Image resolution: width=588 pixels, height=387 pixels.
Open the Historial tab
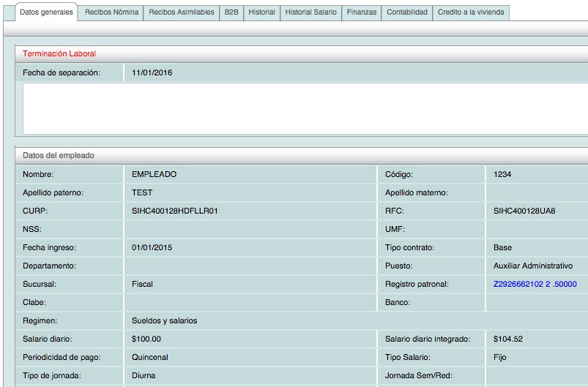coord(261,12)
